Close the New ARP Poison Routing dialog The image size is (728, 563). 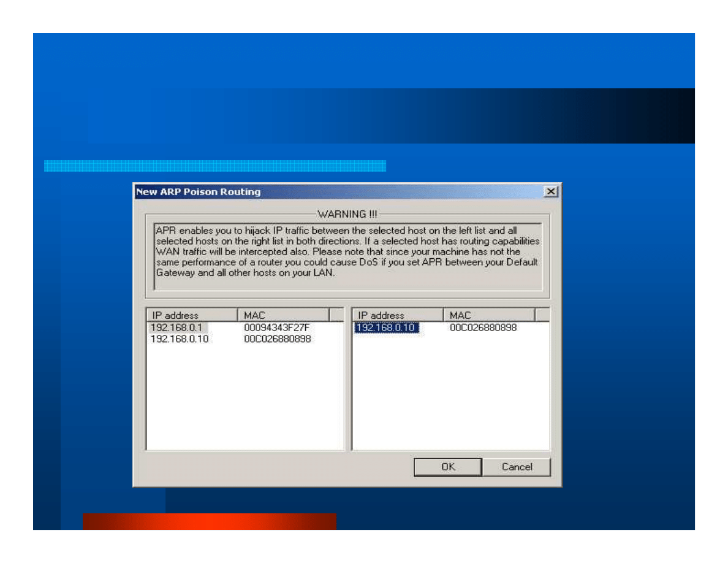(551, 192)
